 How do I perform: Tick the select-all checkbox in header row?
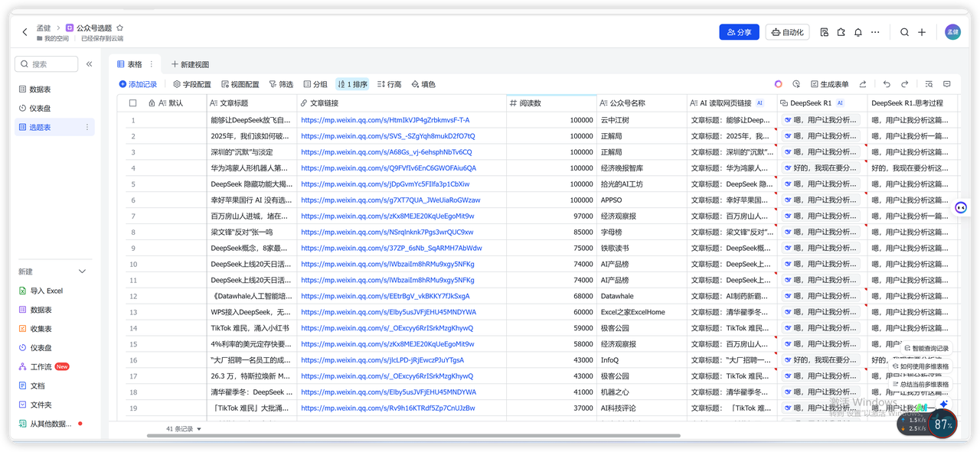click(132, 103)
